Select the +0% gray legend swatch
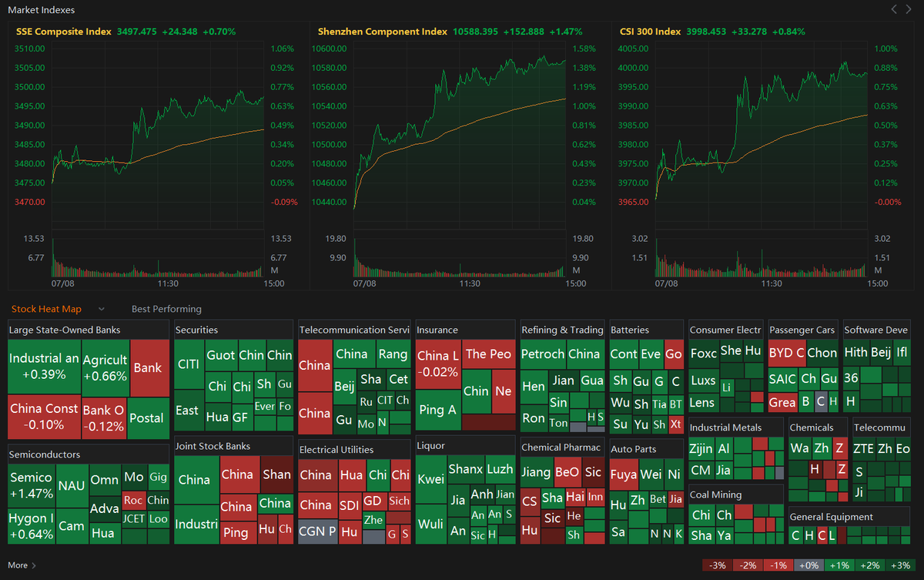 coord(809,565)
